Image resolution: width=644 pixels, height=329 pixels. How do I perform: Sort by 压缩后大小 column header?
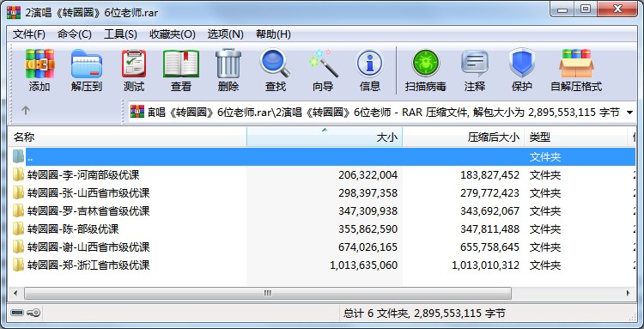[464, 137]
